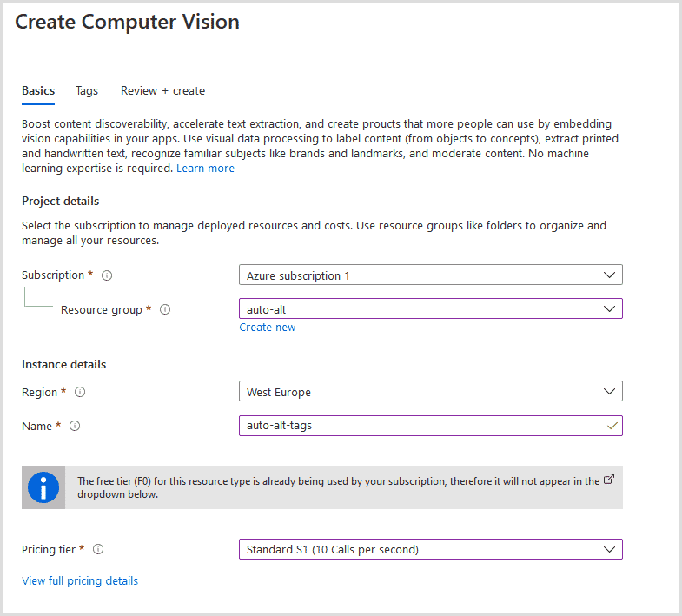Image resolution: width=682 pixels, height=616 pixels.
Task: Open View full pricing details link
Action: [x=80, y=581]
